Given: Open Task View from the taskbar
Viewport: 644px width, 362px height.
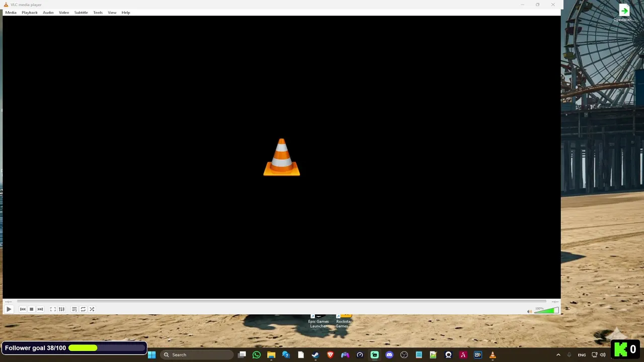Looking at the screenshot, I should click(242, 355).
